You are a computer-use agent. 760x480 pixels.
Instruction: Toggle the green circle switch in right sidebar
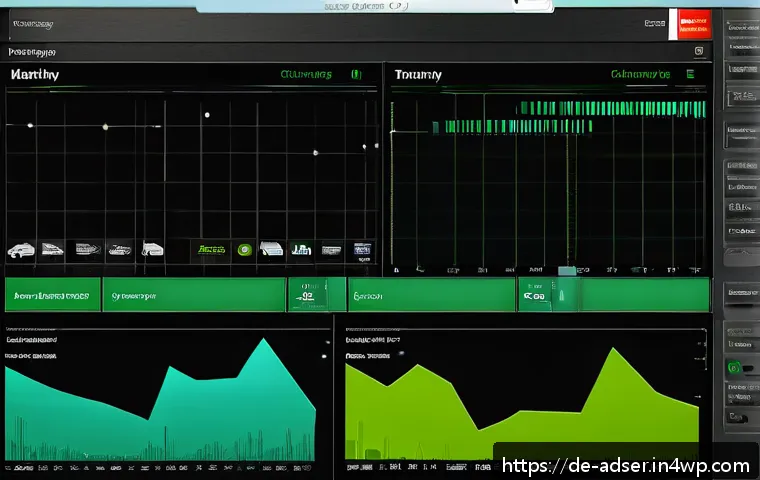click(x=734, y=368)
